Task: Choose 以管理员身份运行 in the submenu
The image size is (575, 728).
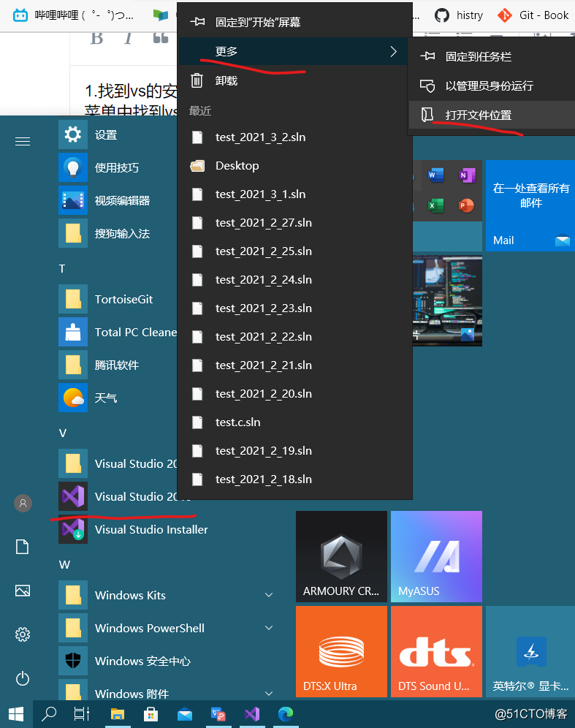Action: [x=492, y=86]
